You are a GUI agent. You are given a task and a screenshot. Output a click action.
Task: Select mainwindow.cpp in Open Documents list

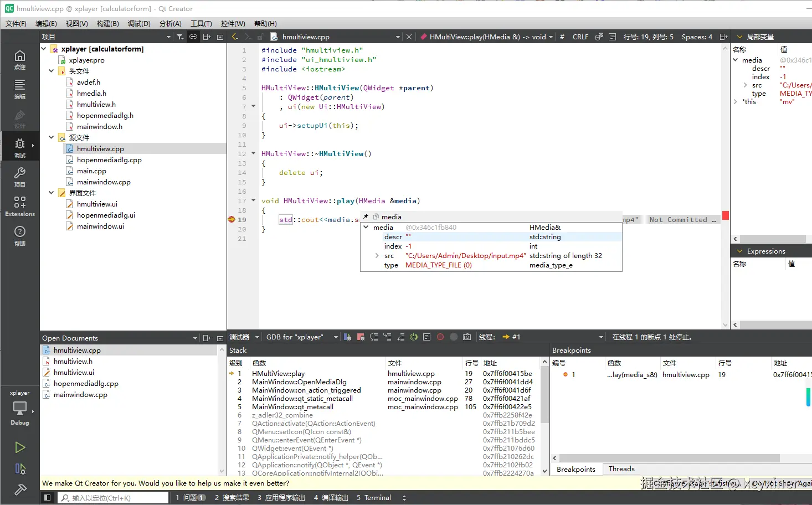click(x=80, y=395)
